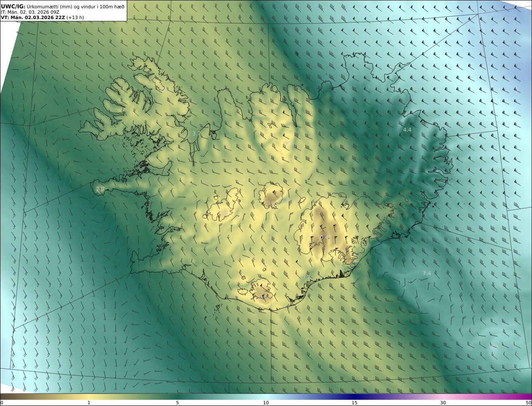The height and width of the screenshot is (406, 532).
Task: Click the 3.7 value near Húnaflói bay
Action: coord(197,134)
